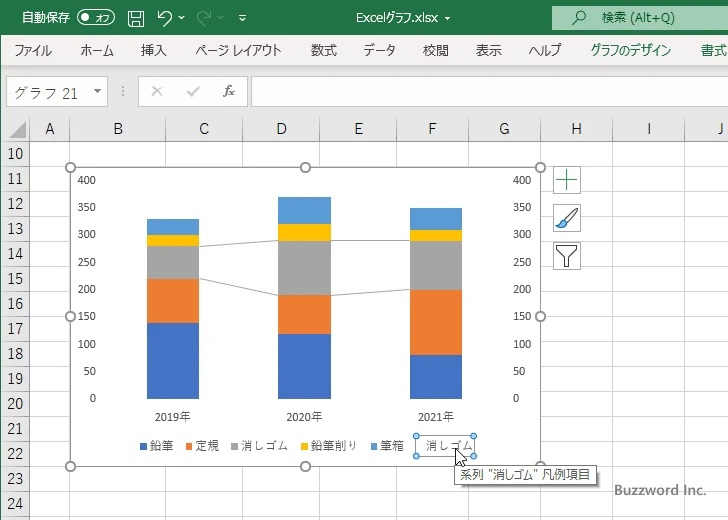
Task: Select the 鉛筆 legend entry
Action: (x=156, y=446)
